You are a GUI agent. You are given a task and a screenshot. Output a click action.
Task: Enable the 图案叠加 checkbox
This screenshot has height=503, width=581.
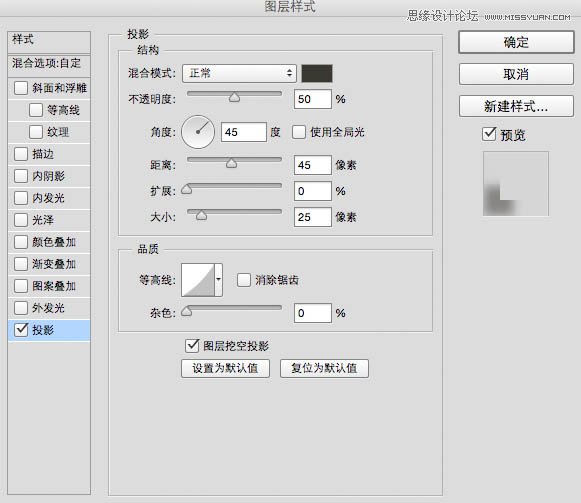tap(21, 286)
